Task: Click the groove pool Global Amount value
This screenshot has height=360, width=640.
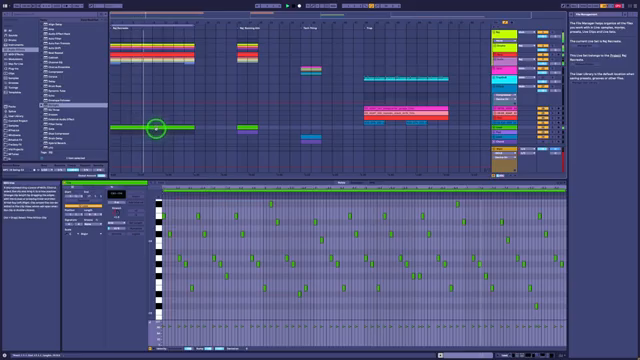Action: (x=101, y=176)
